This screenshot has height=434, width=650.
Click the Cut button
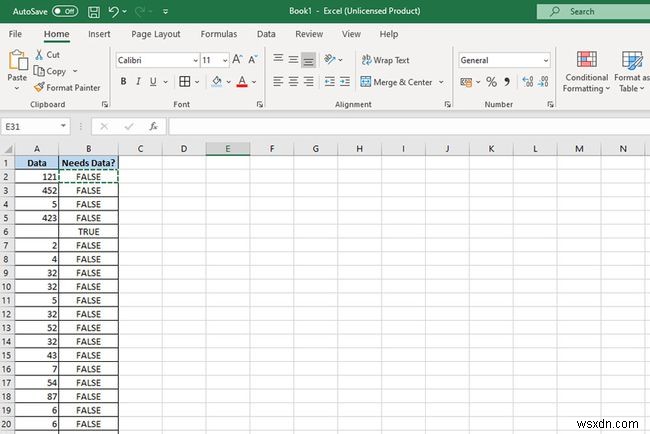(x=47, y=55)
